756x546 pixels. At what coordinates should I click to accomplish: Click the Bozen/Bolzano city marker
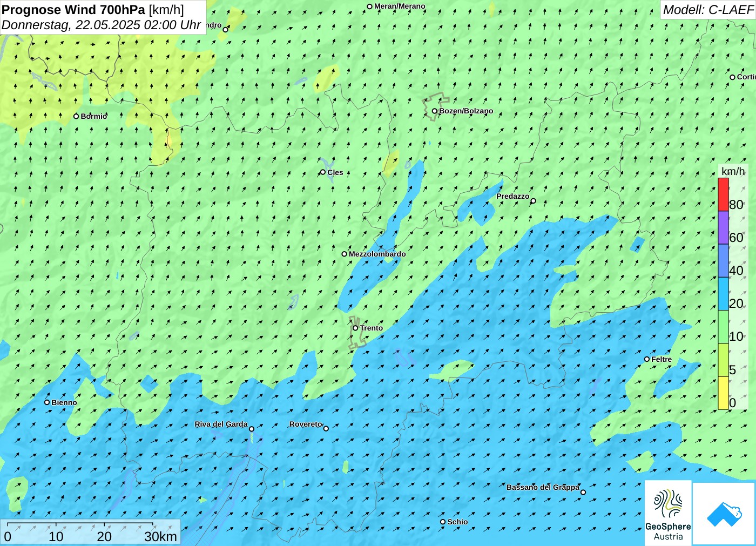[435, 111]
